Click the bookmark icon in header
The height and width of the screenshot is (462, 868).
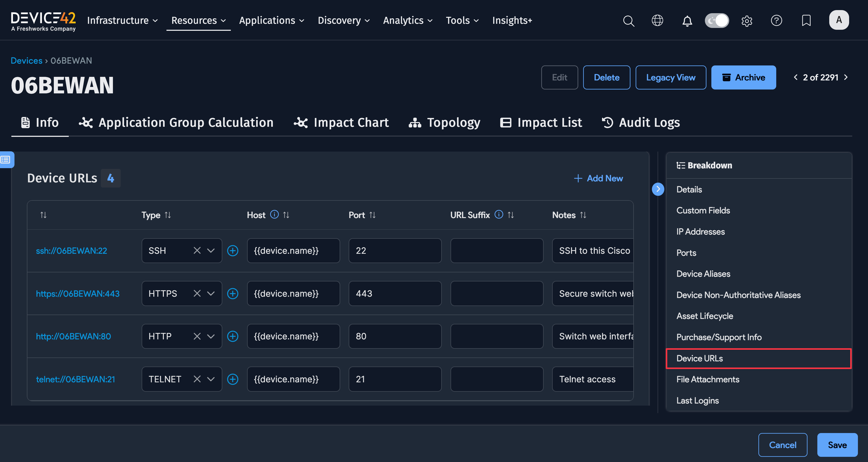pos(806,21)
